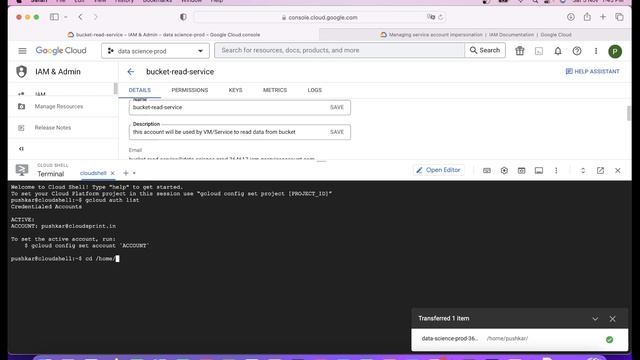The width and height of the screenshot is (640, 360).
Task: Open Cloud Shell in new window
Action: 600,171
